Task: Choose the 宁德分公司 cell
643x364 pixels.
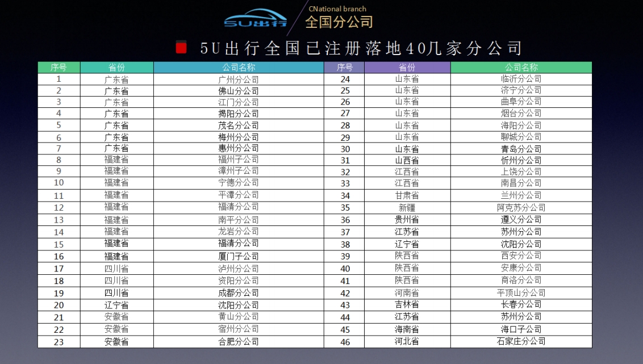Action: click(239, 183)
